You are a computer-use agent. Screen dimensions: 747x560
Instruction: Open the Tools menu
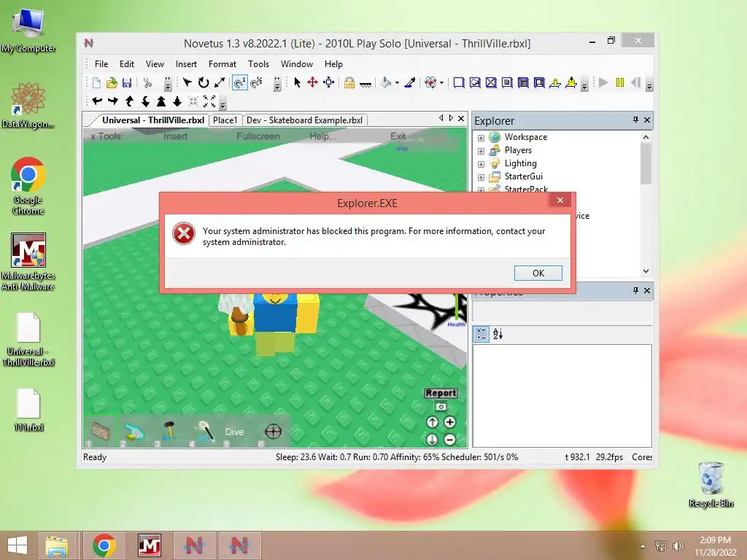(258, 64)
